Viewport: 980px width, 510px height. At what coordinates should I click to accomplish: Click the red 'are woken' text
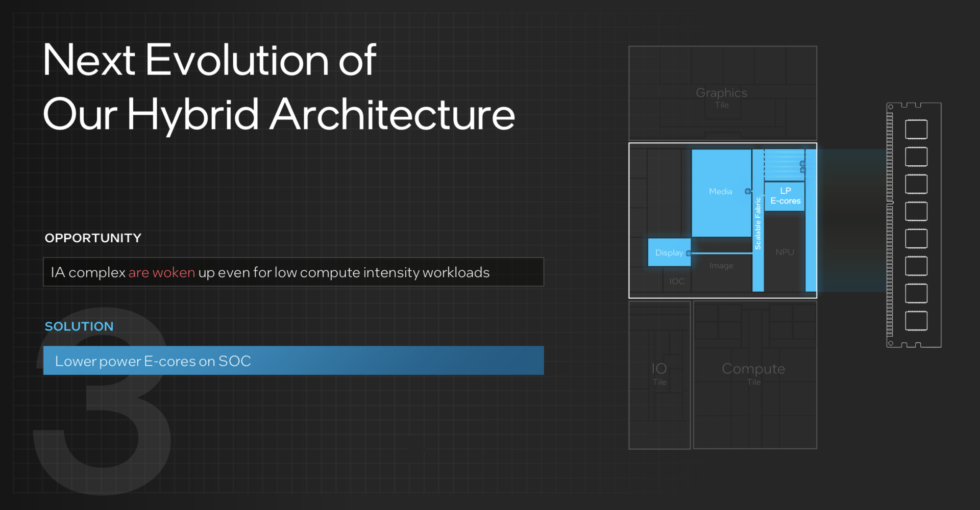tap(161, 272)
